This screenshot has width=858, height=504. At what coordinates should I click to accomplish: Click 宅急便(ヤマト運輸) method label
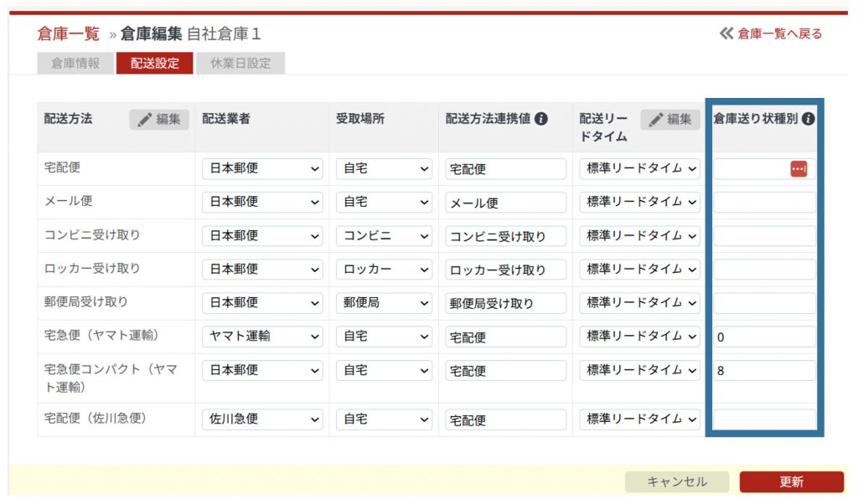[101, 335]
